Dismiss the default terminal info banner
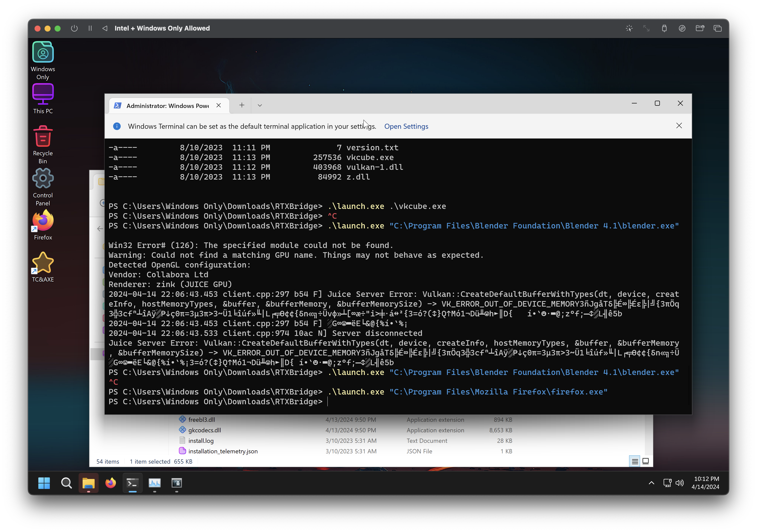This screenshot has height=532, width=757. point(679,126)
